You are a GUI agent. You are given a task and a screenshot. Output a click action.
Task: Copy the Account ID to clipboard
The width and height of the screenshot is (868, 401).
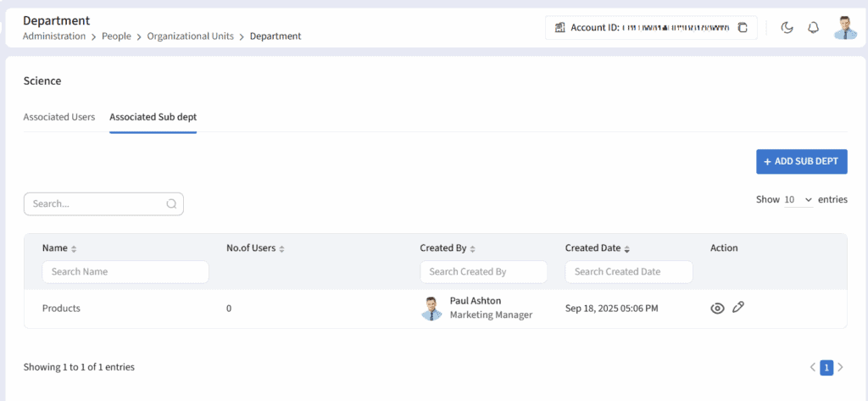point(743,28)
